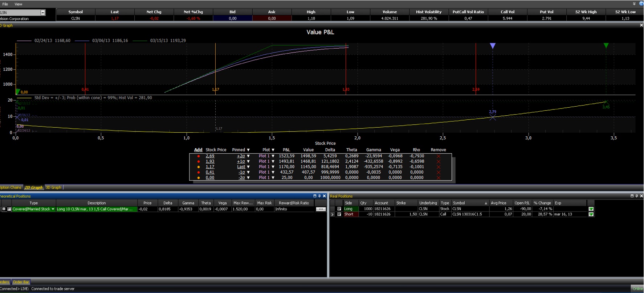
Task: Remove the 2,69 stock price row
Action: [438, 156]
